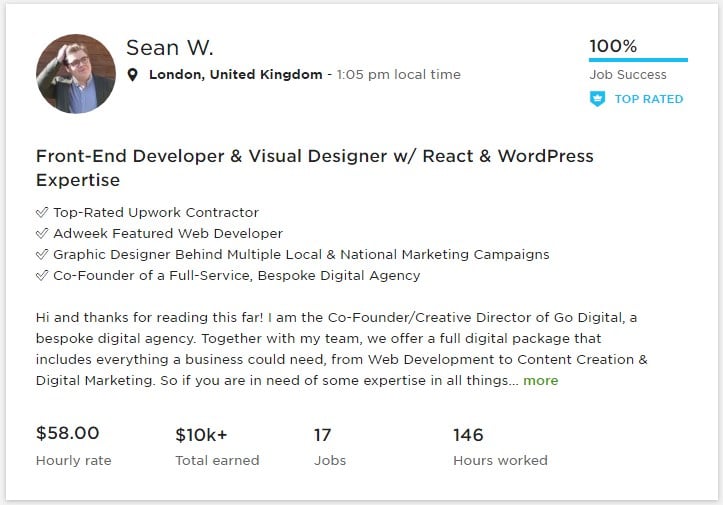Viewport: 723px width, 505px height.
Task: Click the Sean W. name heading
Action: tap(170, 48)
